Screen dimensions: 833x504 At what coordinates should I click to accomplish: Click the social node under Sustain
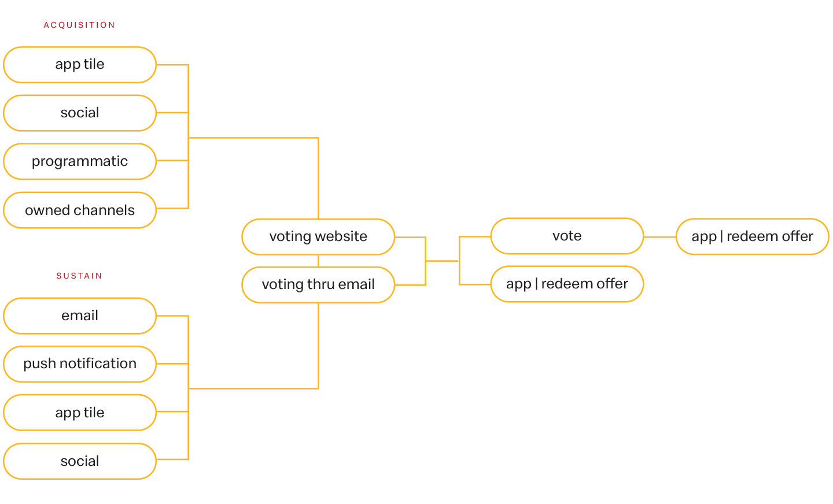coord(80,461)
